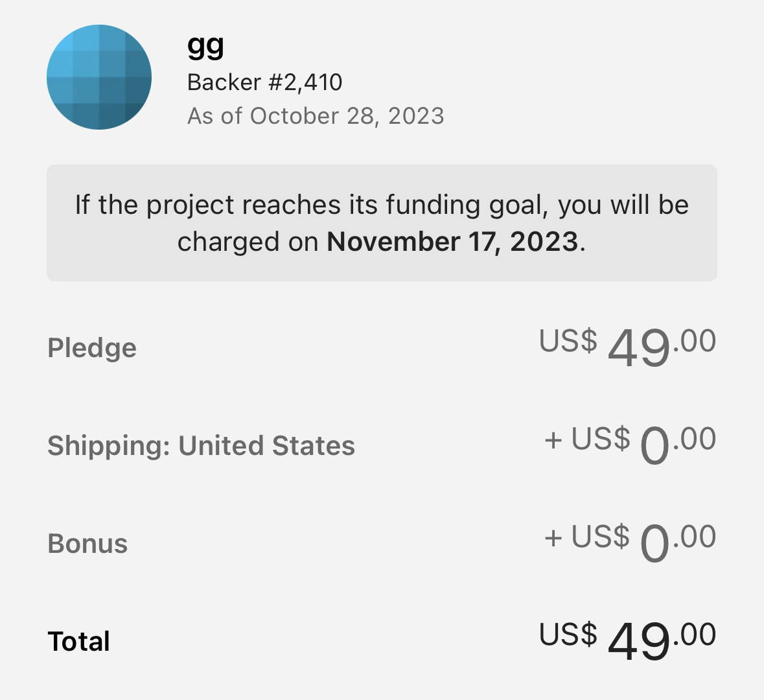Click the "US$" currency symbol in the Total row

coord(568,634)
